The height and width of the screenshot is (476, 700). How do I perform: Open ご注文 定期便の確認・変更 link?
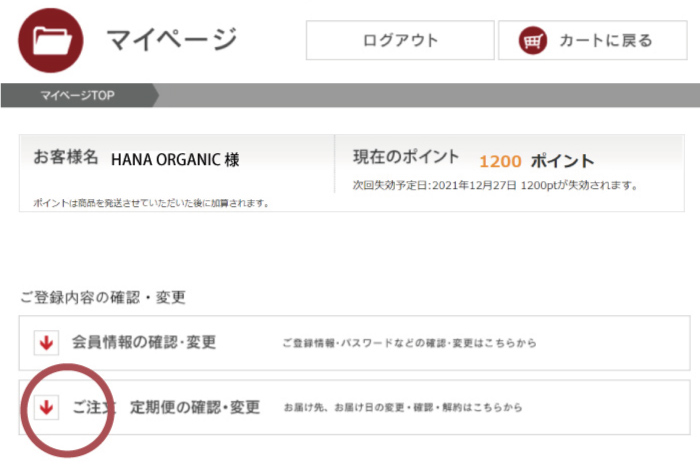click(x=166, y=407)
